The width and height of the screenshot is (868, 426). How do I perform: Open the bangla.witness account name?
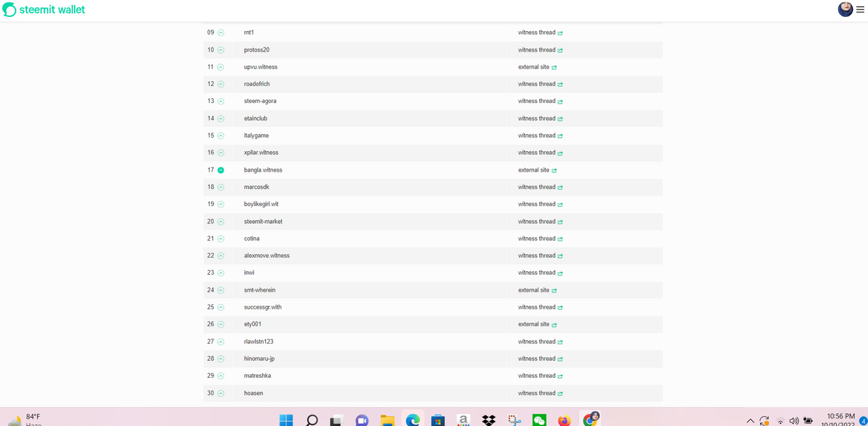click(x=263, y=170)
